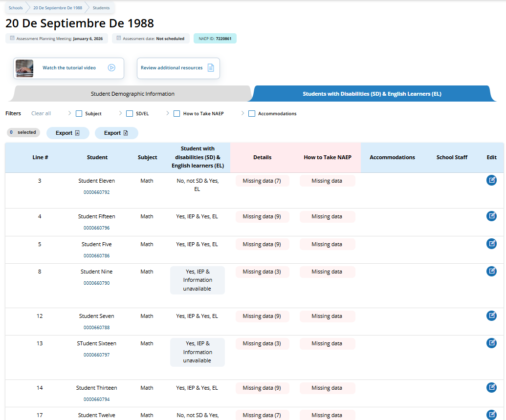This screenshot has height=420, width=506.
Task: Expand the Subject filter chevron
Action: (70, 113)
